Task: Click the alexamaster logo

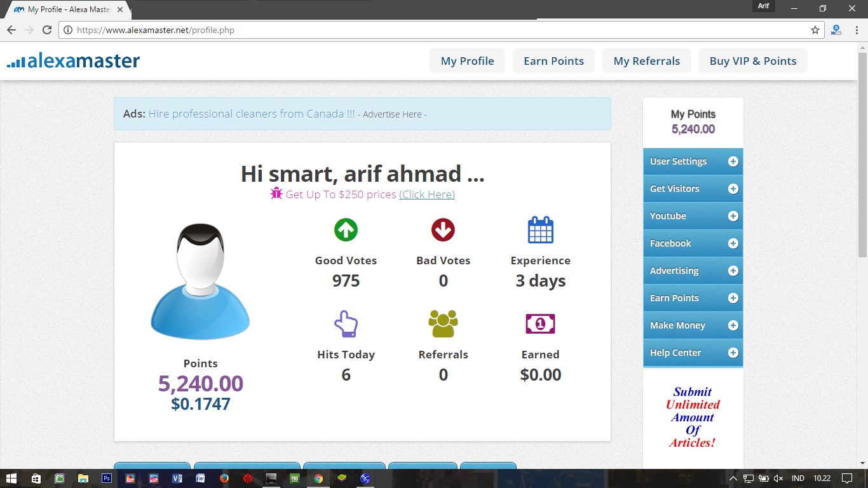Action: [74, 61]
